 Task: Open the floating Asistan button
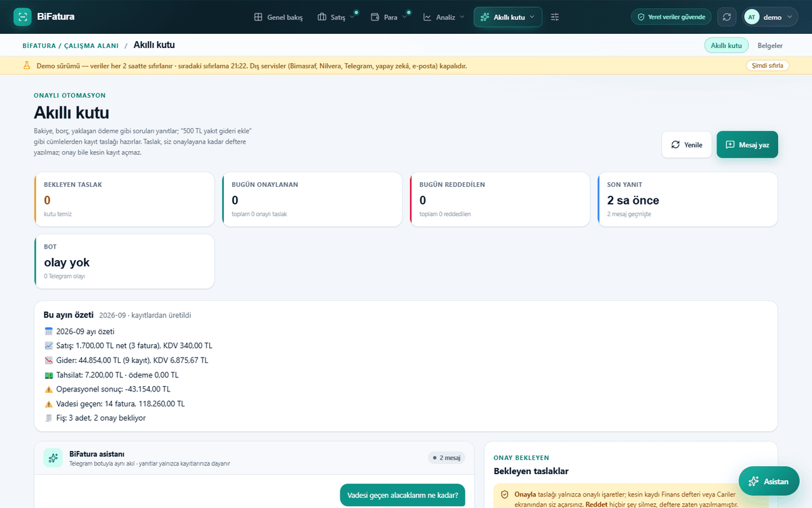click(x=769, y=481)
